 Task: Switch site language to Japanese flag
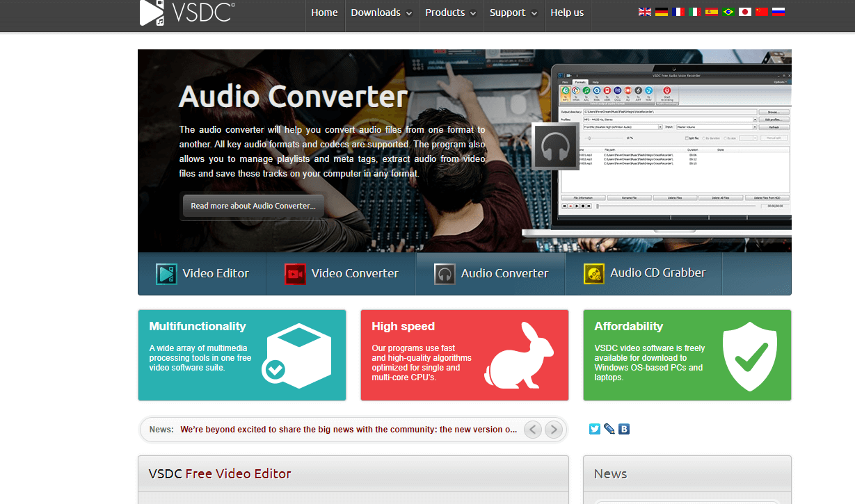(745, 12)
